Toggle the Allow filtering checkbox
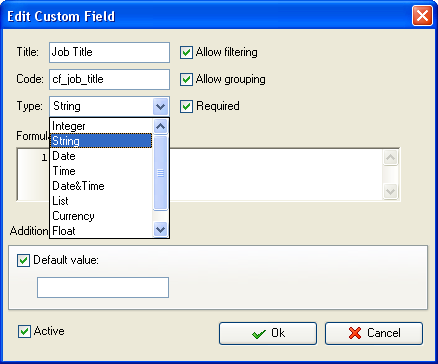The height and width of the screenshot is (364, 438). (x=186, y=53)
